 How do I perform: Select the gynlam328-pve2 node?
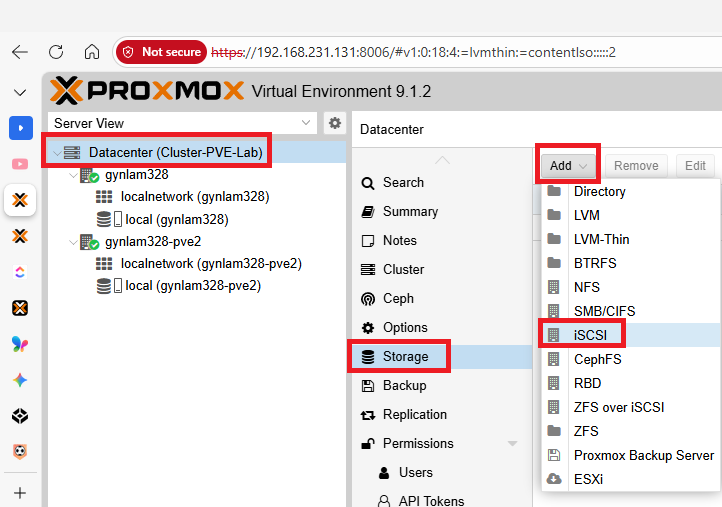(x=153, y=241)
